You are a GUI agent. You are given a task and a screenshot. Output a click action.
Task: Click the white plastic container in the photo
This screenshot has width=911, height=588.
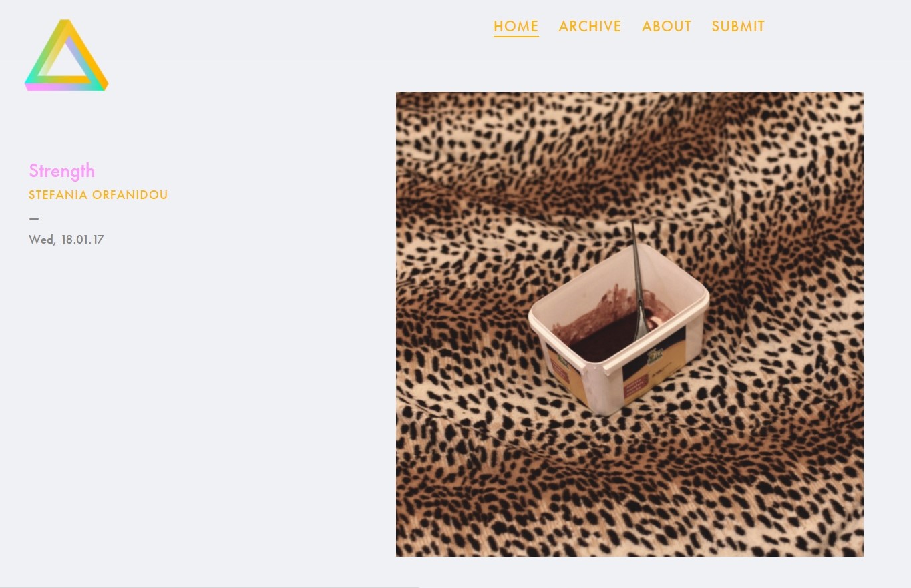click(618, 330)
